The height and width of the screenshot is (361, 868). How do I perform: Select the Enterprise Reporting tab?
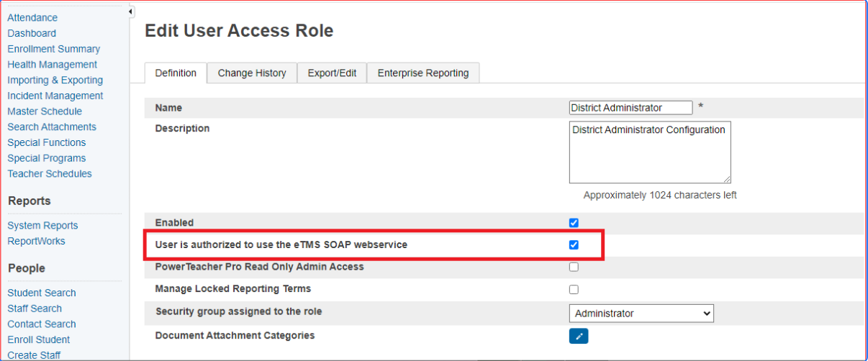pos(422,73)
